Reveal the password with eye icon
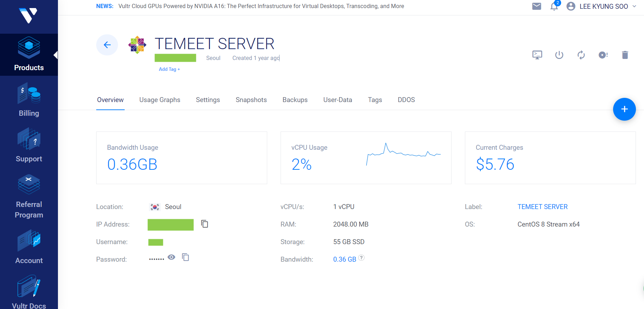This screenshot has height=309, width=644. (171, 257)
